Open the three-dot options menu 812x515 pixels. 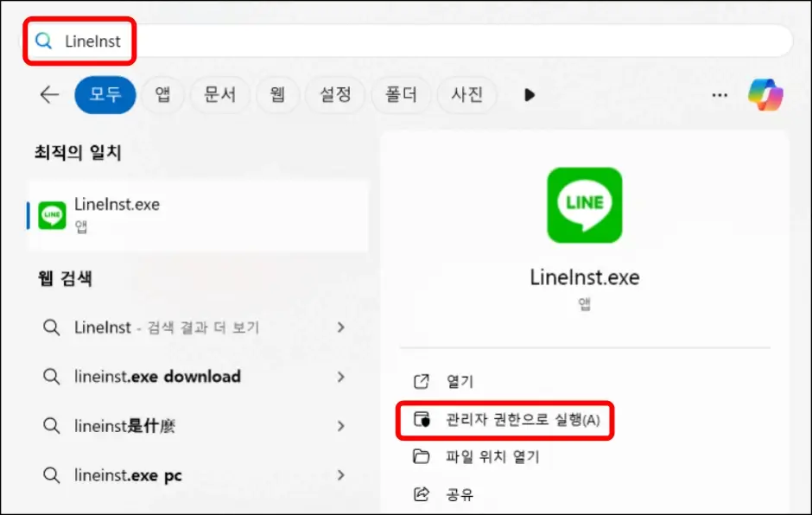pyautogui.click(x=720, y=95)
